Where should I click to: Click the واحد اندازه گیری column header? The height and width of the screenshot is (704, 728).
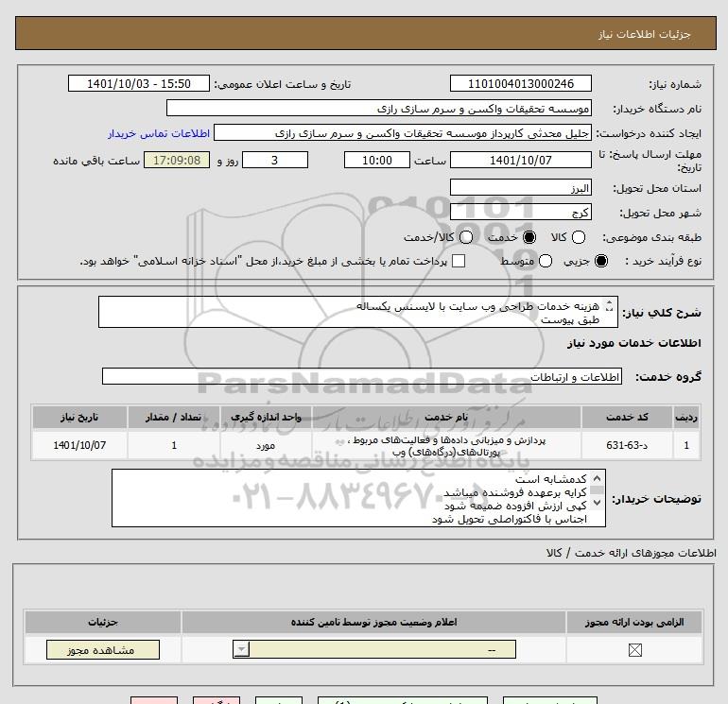[266, 417]
